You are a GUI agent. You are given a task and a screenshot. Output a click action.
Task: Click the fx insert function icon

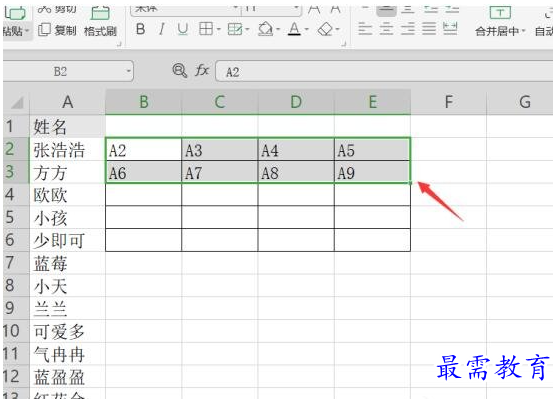[x=202, y=70]
